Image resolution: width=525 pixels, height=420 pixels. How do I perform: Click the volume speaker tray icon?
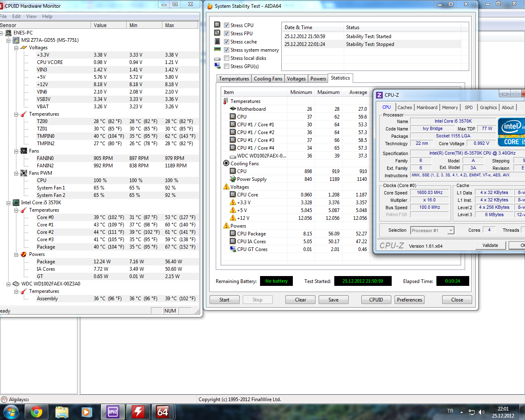(x=482, y=412)
